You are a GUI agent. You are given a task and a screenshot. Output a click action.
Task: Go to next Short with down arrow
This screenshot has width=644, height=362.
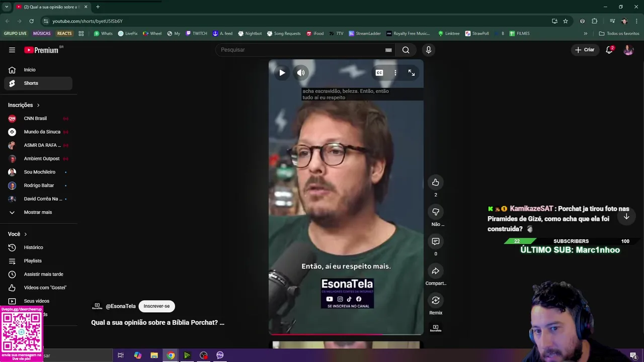point(626,216)
